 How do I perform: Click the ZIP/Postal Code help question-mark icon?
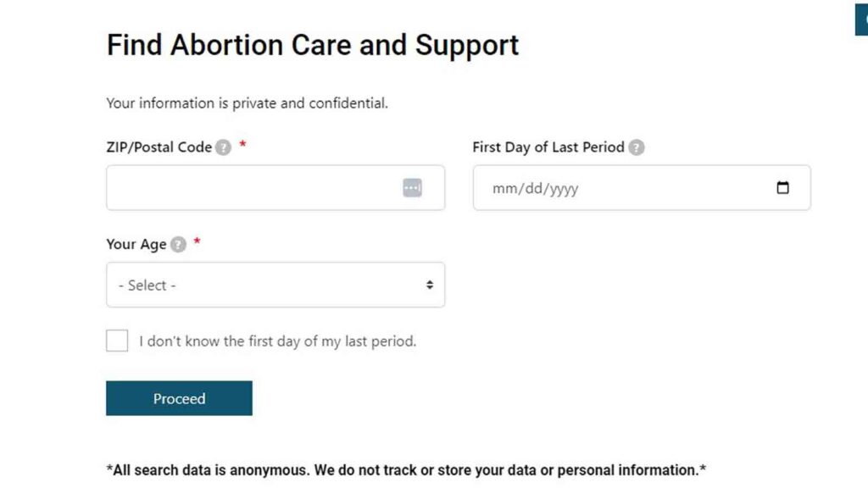click(x=223, y=147)
